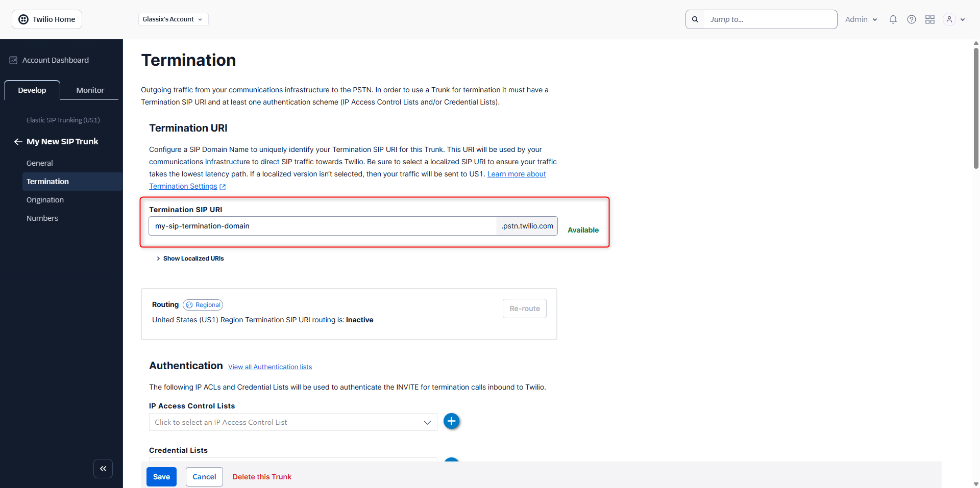This screenshot has width=980, height=488.
Task: Click the Cancel button
Action: point(204,477)
